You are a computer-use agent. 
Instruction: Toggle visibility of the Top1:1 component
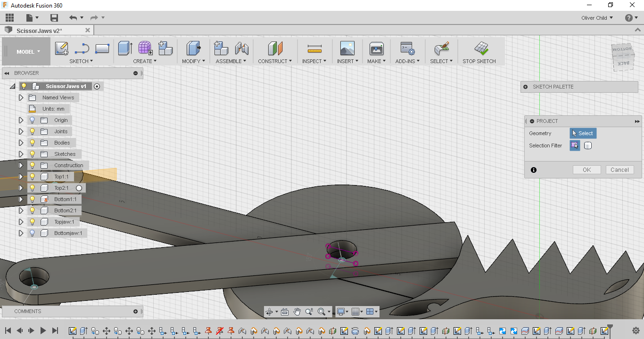[32, 177]
